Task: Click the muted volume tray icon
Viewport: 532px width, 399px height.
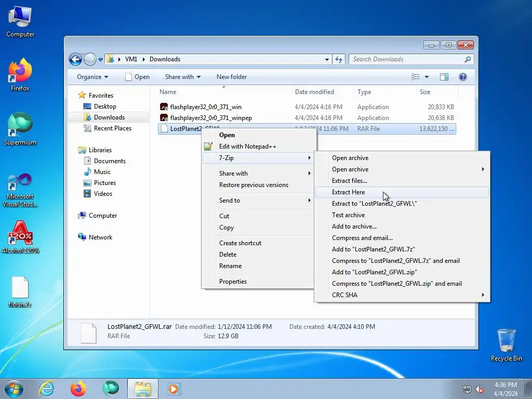Action: 480,390
